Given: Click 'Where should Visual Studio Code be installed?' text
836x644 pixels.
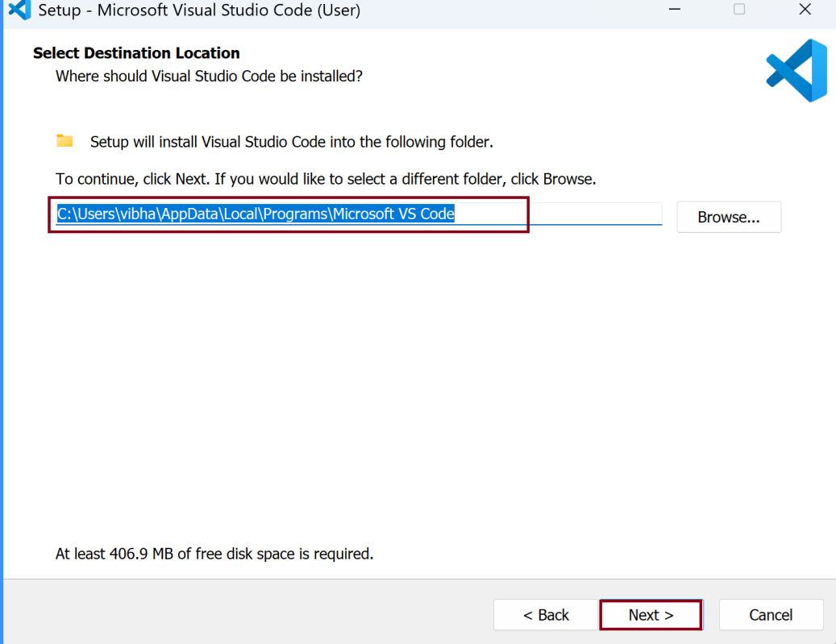Looking at the screenshot, I should click(x=209, y=77).
